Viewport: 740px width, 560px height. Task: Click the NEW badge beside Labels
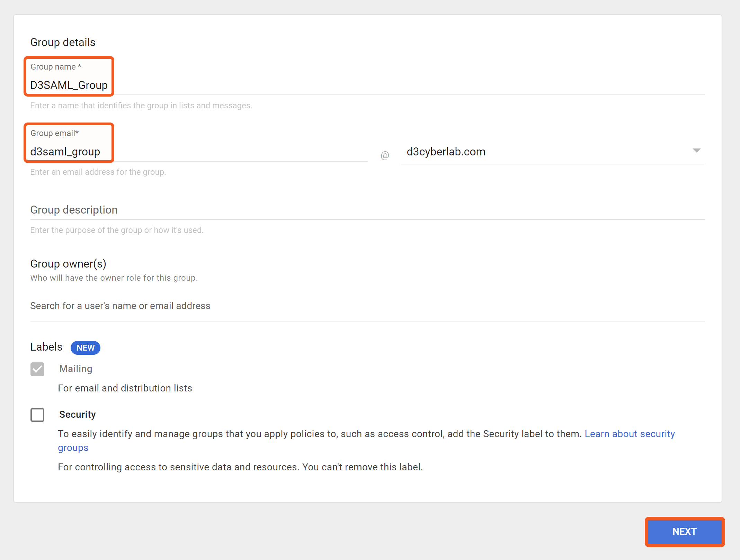pos(85,348)
